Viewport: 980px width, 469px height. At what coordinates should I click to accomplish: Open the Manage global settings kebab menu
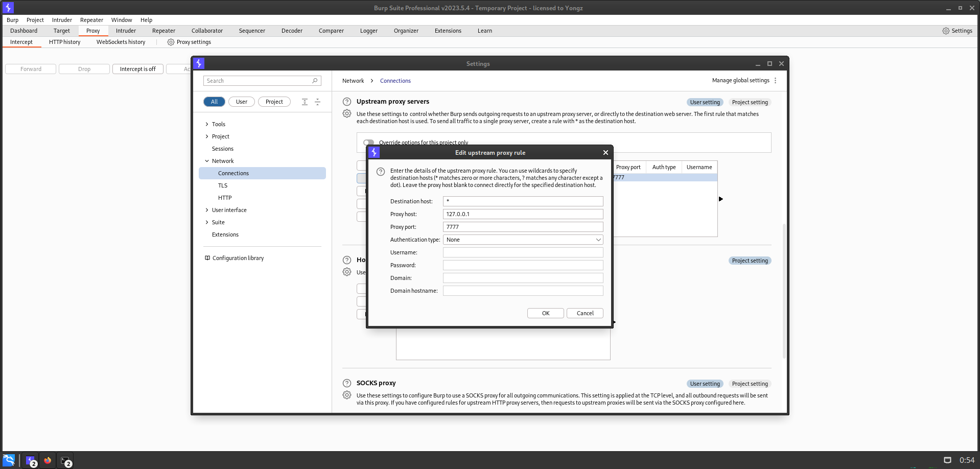[x=775, y=81]
